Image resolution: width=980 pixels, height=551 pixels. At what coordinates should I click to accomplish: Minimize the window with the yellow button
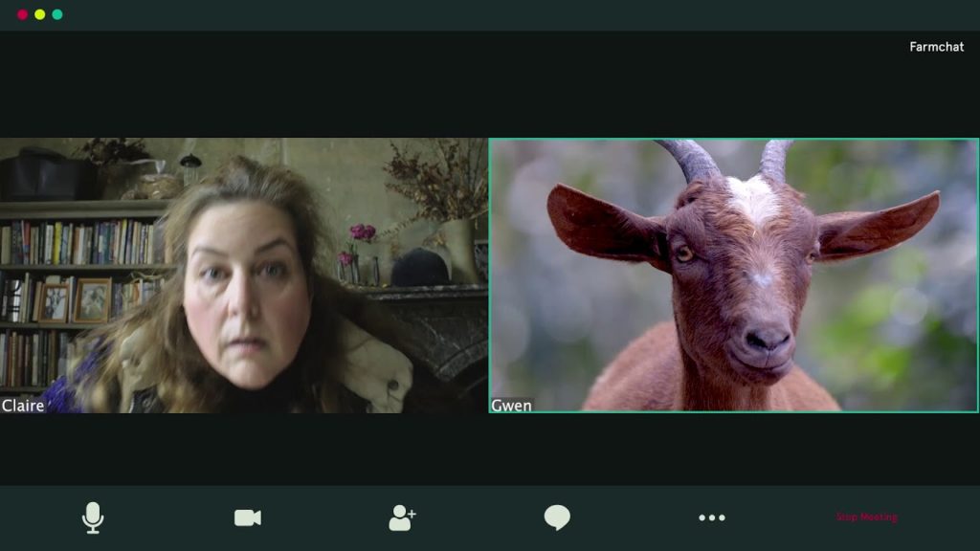pyautogui.click(x=39, y=14)
